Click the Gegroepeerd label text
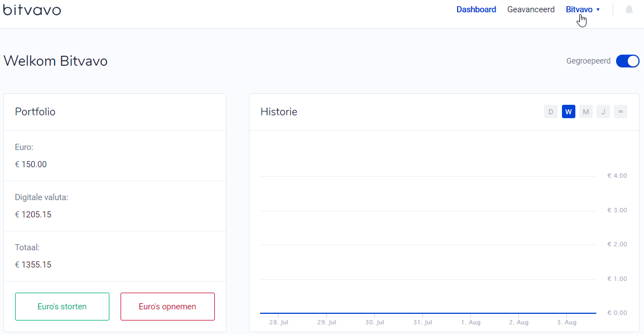 (588, 61)
